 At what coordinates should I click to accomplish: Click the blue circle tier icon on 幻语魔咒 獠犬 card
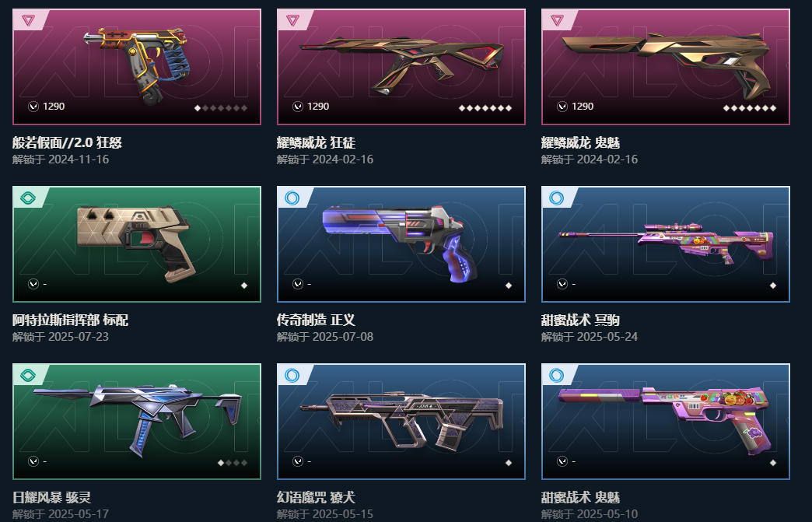click(x=292, y=375)
